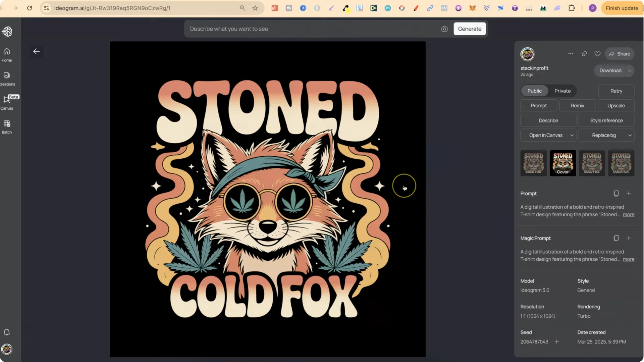Viewport: 644px width, 362px height.
Task: Switch the image to Private
Action: coord(562,91)
